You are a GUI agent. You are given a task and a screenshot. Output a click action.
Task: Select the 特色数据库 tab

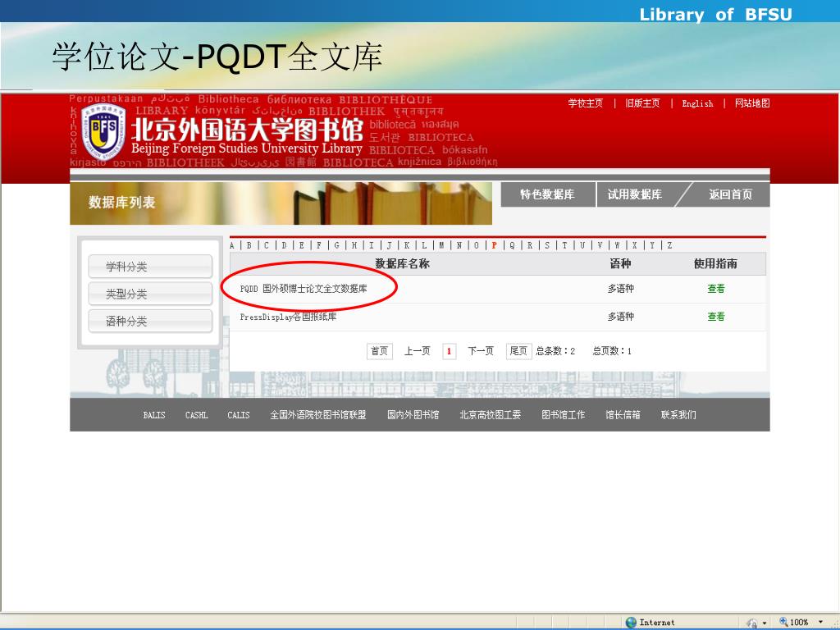point(547,194)
